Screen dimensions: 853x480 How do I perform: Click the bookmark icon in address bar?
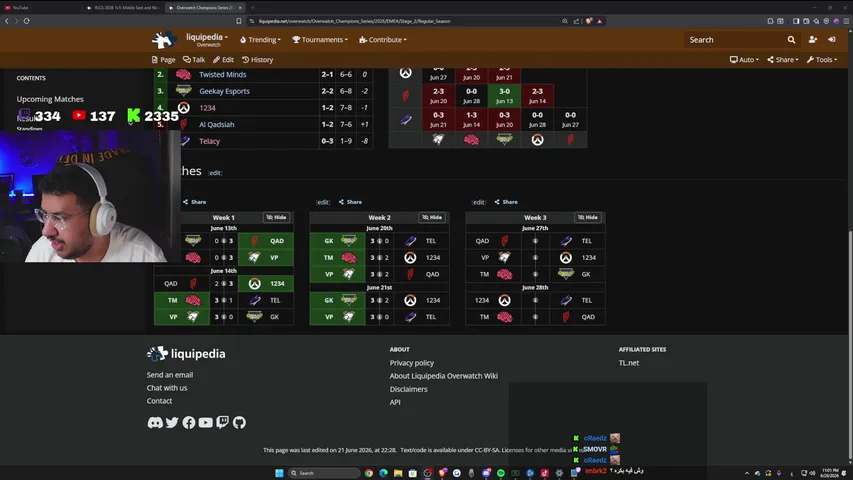pyautogui.click(x=238, y=21)
